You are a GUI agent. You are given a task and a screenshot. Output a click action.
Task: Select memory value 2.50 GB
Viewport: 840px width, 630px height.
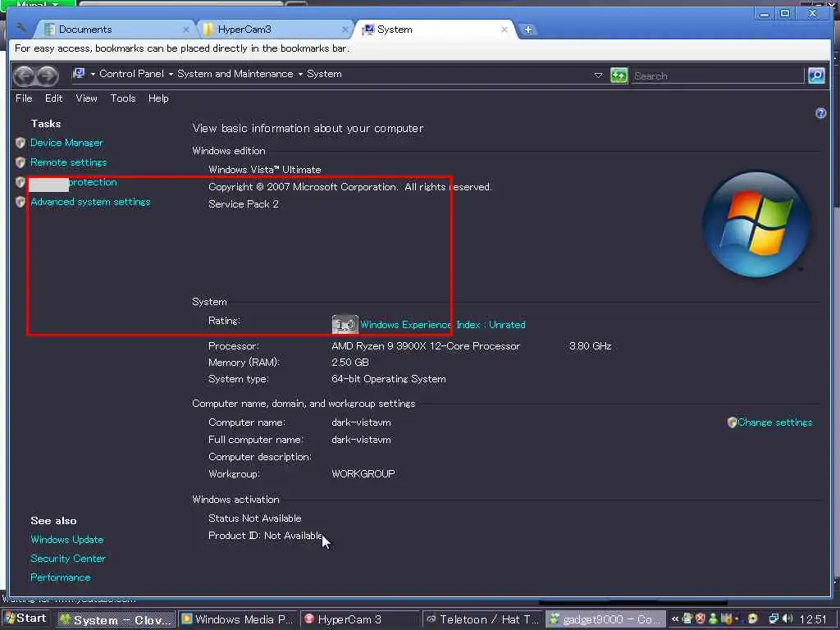coord(349,362)
